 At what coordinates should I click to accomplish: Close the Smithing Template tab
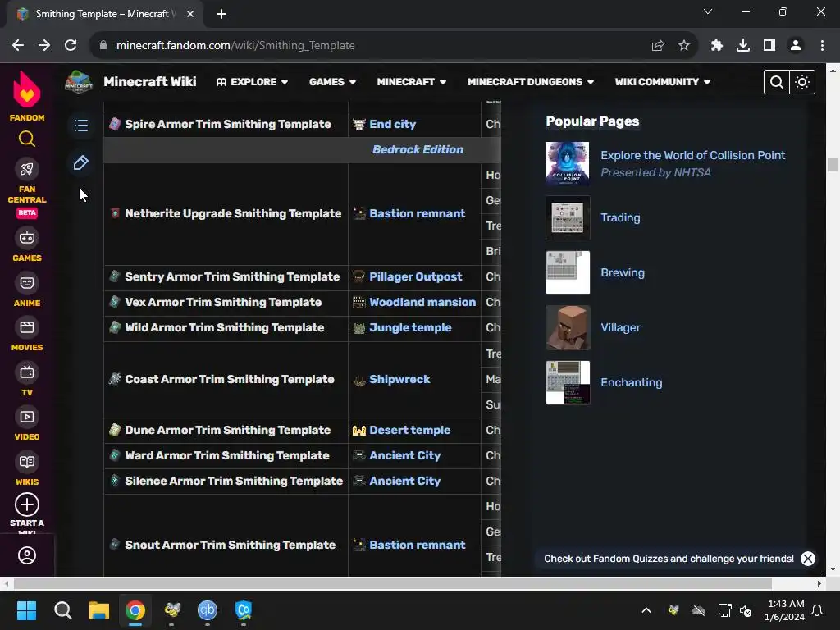190,14
